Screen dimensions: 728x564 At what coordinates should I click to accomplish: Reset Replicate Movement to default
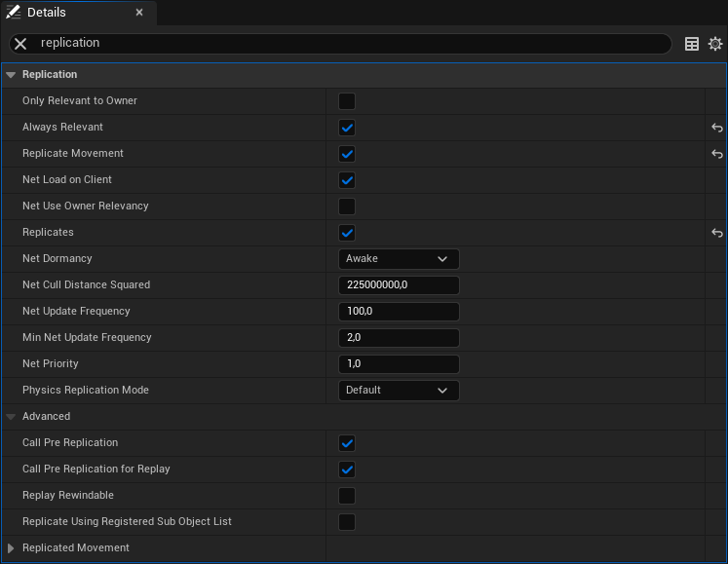tap(717, 154)
